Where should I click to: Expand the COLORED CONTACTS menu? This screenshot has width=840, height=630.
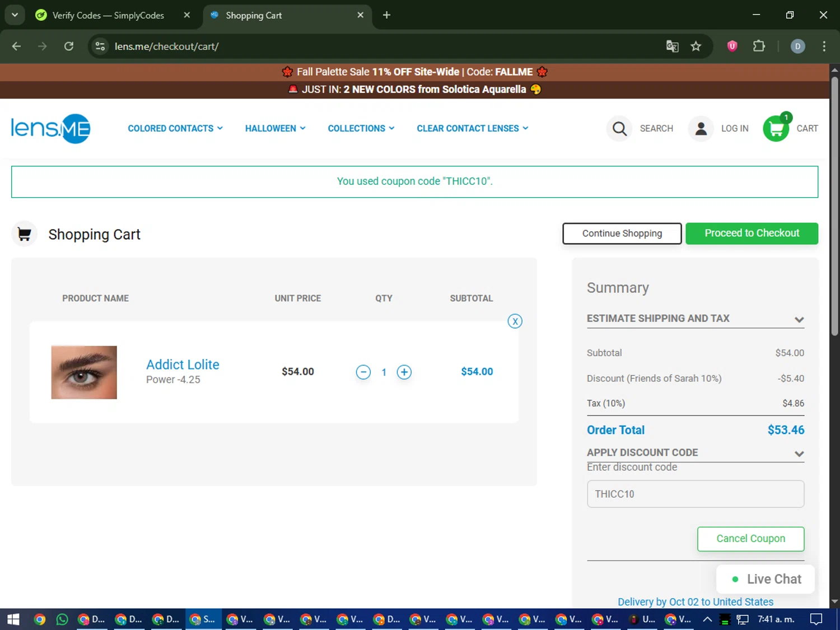175,128
